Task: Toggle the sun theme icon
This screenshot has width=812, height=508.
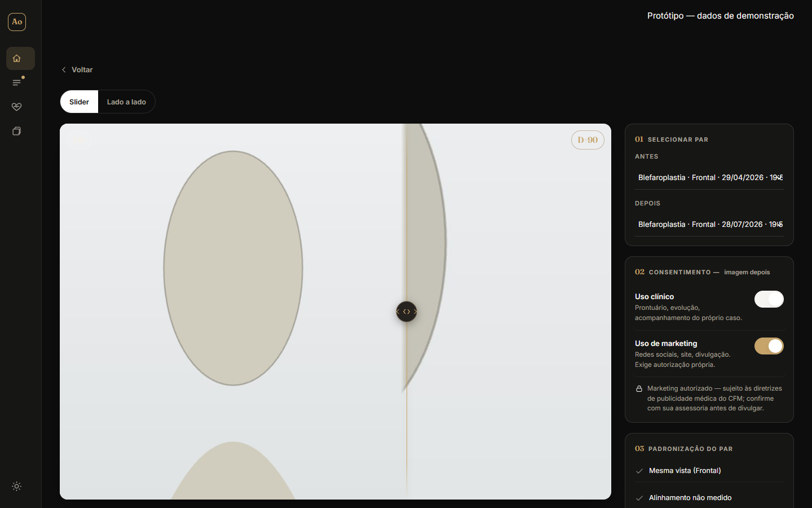Action: click(17, 486)
